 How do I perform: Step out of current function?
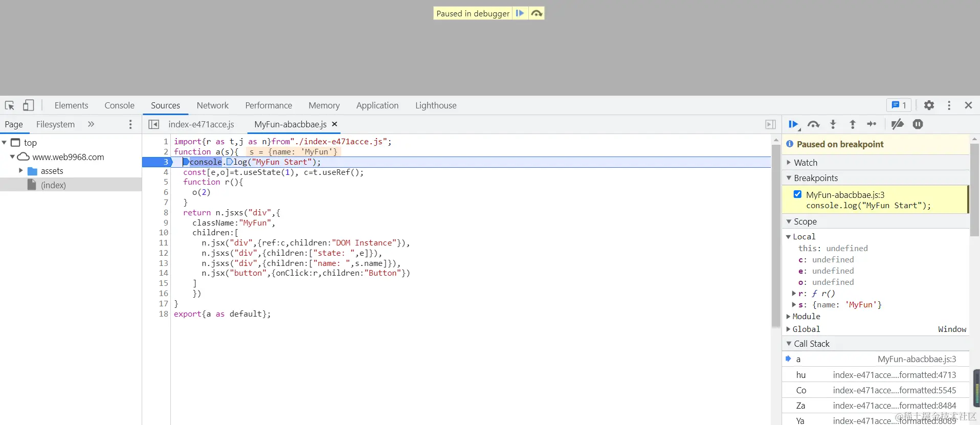pos(852,124)
